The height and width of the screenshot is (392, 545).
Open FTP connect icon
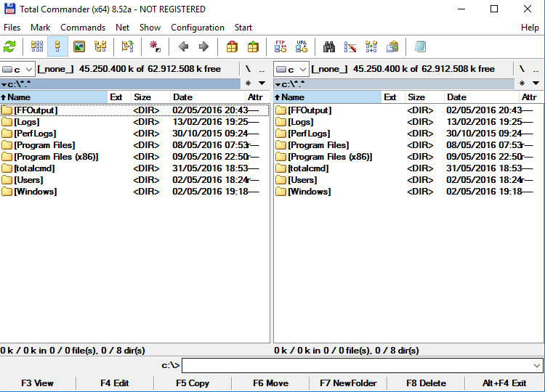pos(280,46)
